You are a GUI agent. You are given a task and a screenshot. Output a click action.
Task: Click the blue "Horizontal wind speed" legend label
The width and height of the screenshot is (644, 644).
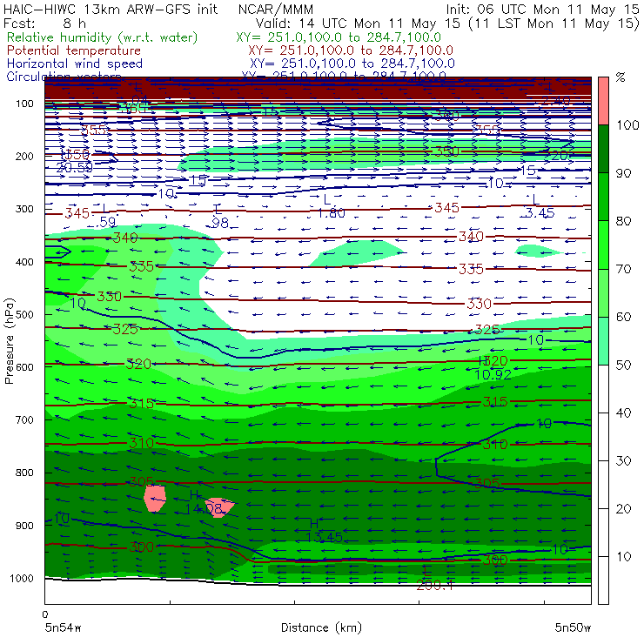74,64
